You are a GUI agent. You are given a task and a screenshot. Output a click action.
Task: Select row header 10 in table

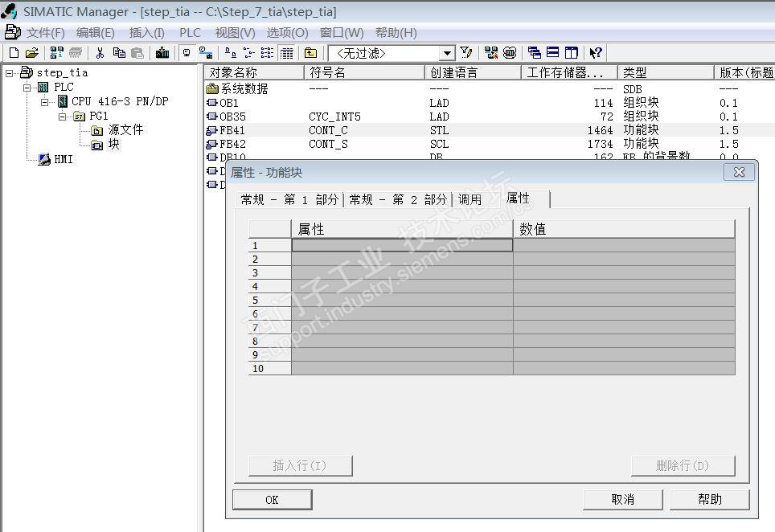pos(270,369)
